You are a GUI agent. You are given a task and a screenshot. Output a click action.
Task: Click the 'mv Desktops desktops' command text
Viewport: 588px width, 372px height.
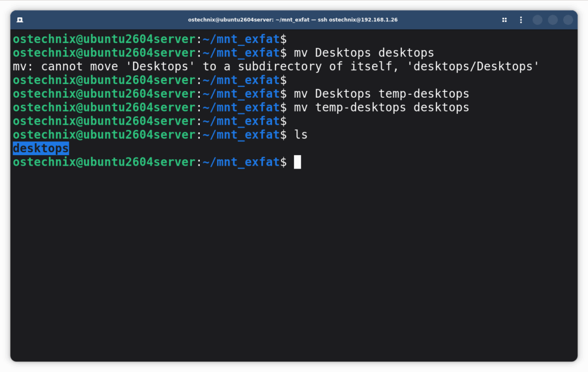coord(363,53)
